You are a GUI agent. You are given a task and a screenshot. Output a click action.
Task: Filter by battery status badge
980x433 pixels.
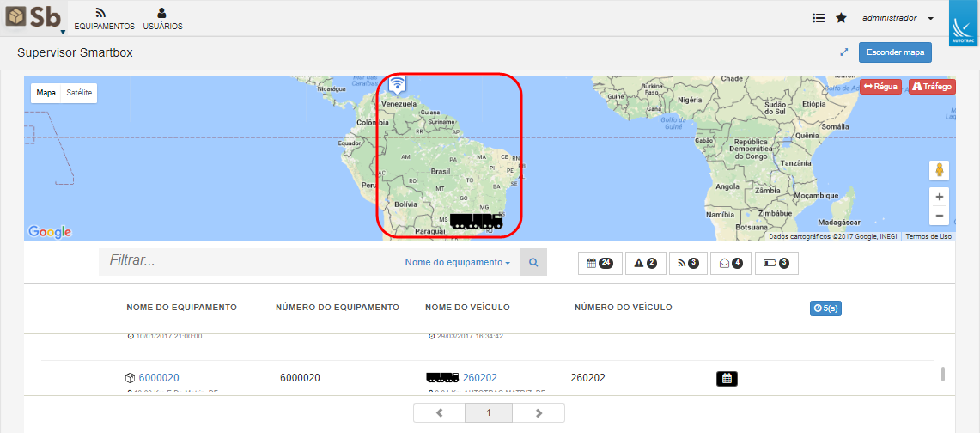tap(776, 263)
